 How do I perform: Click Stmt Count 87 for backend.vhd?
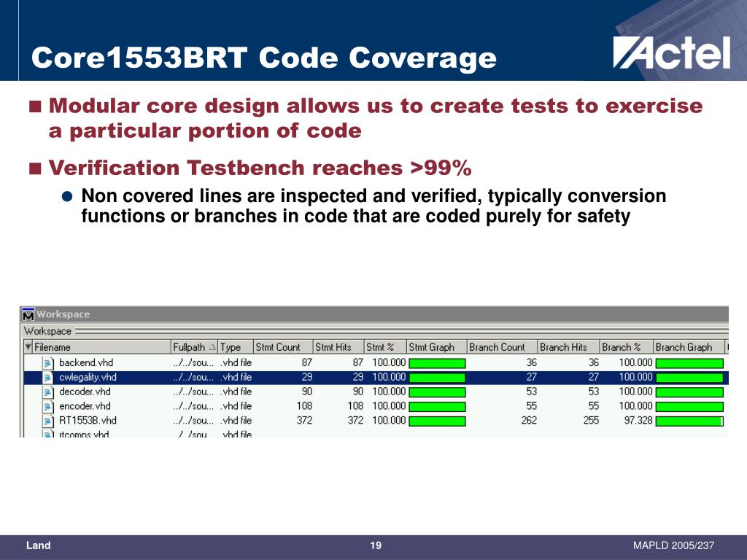click(307, 363)
